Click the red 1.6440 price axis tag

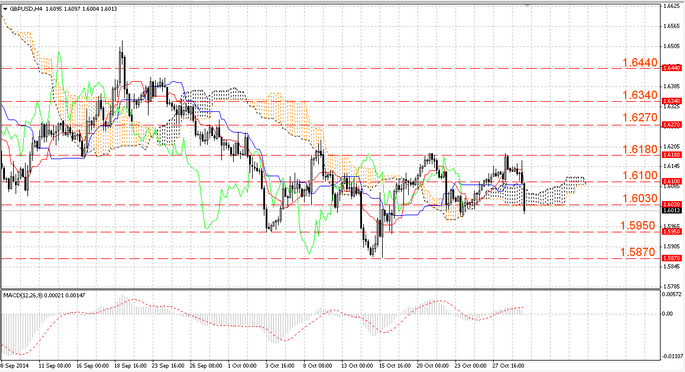tap(672, 68)
